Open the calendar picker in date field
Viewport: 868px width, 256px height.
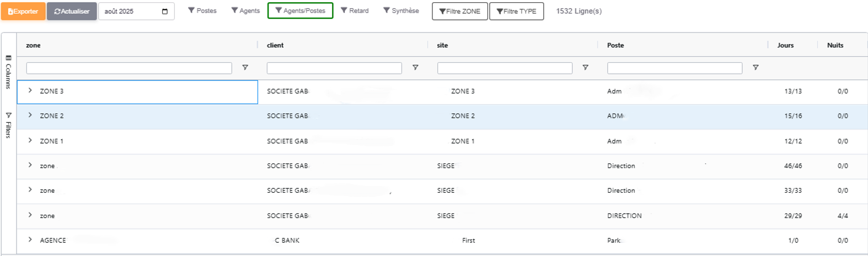tap(164, 12)
